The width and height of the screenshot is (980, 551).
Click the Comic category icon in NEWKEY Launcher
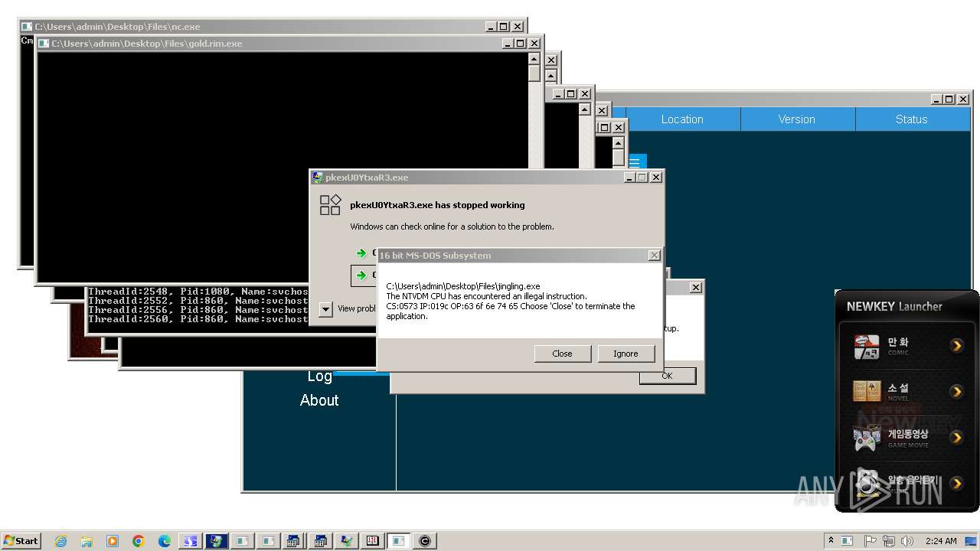tap(867, 347)
